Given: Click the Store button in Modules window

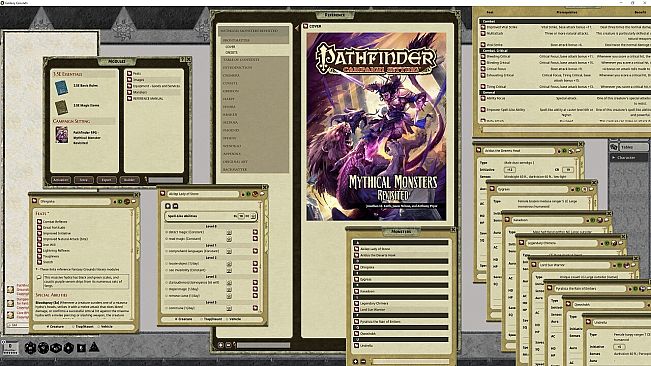Looking at the screenshot, I should click(x=83, y=180).
